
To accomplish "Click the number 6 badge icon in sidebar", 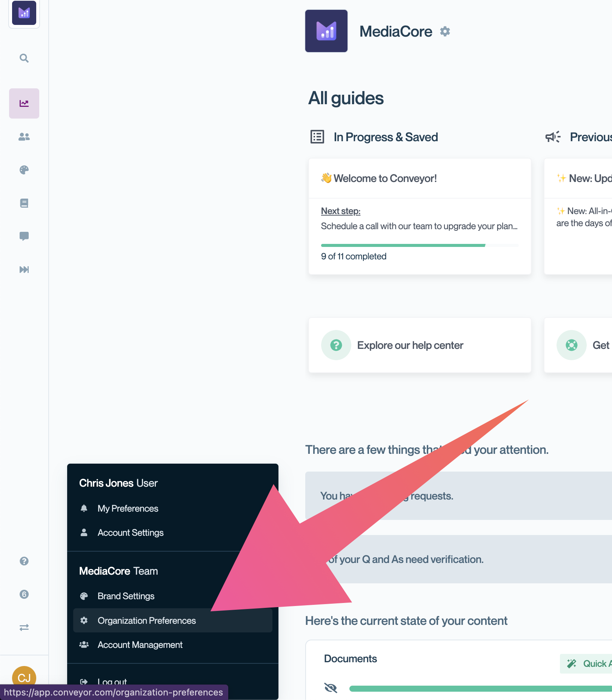I will [x=24, y=594].
